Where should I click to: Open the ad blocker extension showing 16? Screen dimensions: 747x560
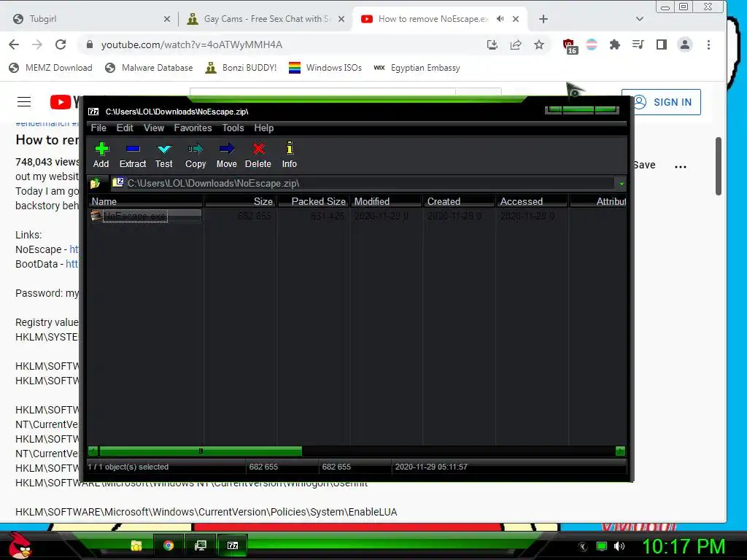570,46
